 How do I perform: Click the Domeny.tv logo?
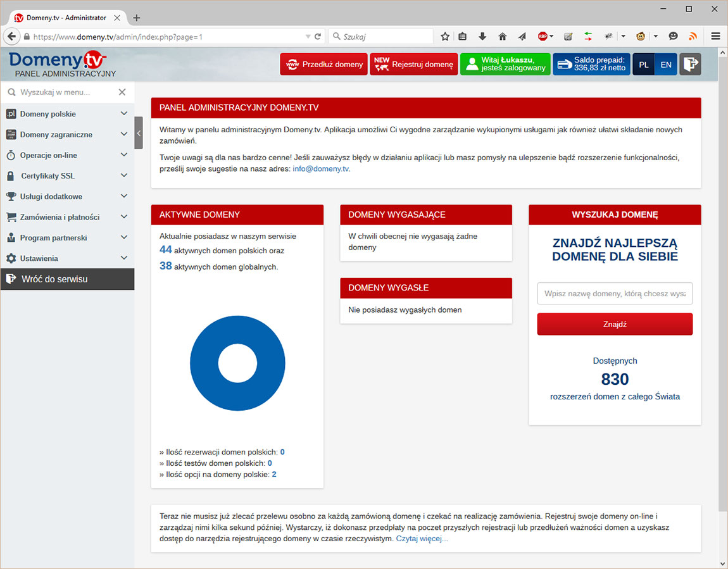point(58,61)
